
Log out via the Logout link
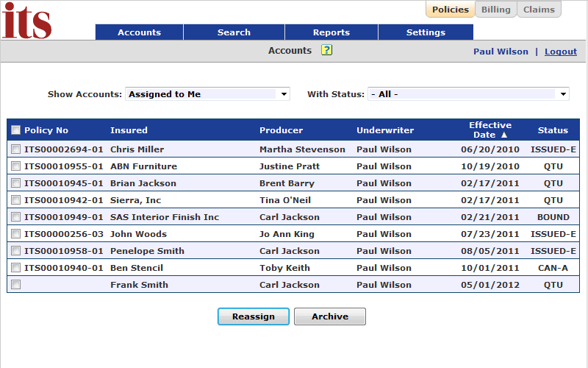pos(561,52)
